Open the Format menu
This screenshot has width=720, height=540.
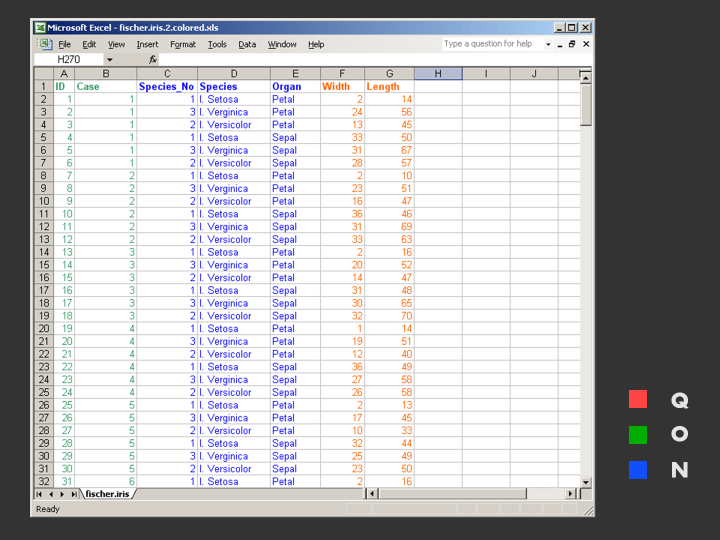click(x=183, y=45)
